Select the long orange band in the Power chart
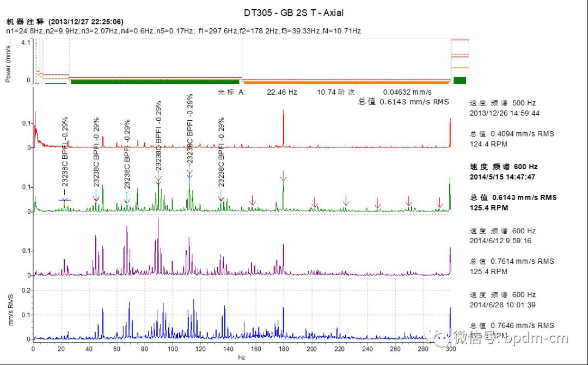Viewport: 588px width, 365px height. [346, 82]
